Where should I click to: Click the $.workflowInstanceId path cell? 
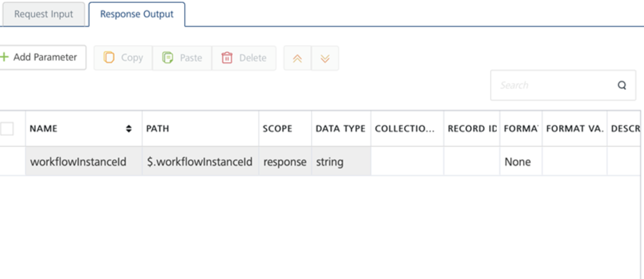(x=200, y=162)
